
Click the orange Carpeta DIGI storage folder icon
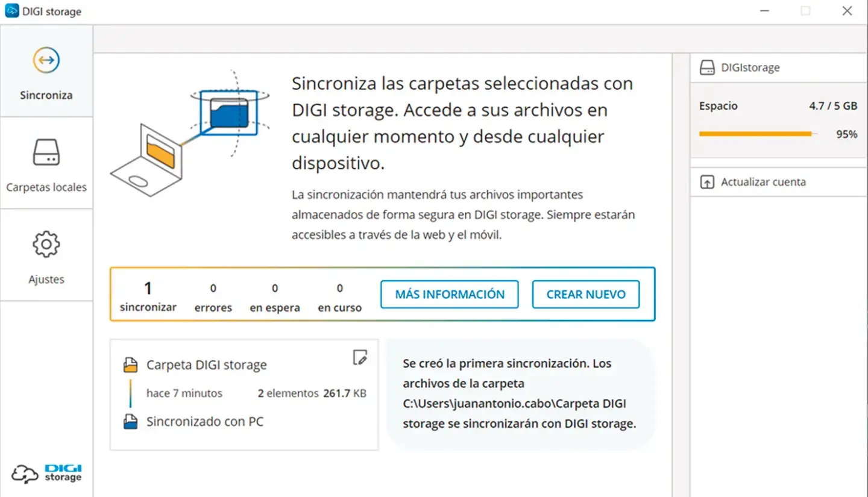[130, 365]
